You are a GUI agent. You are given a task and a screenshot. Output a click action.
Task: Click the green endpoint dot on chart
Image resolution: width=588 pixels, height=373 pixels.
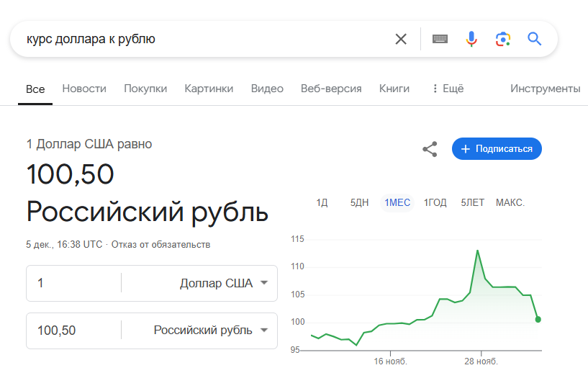[538, 319]
